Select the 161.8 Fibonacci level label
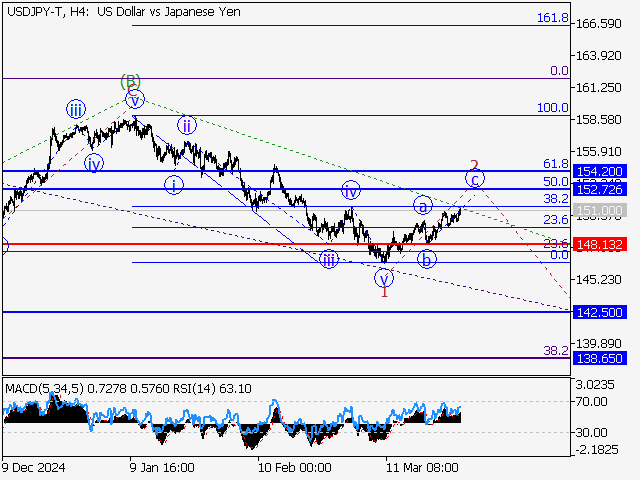Screen dimensions: 640x480 pyautogui.click(x=552, y=19)
